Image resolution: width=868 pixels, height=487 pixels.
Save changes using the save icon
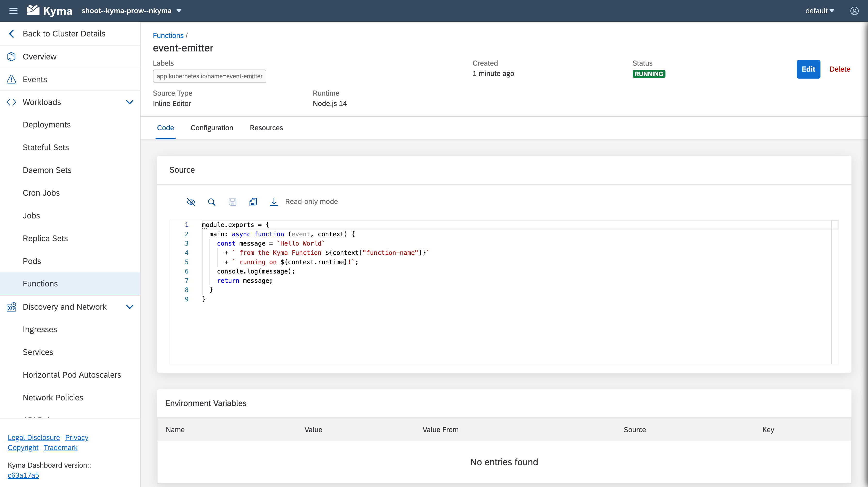coord(232,202)
